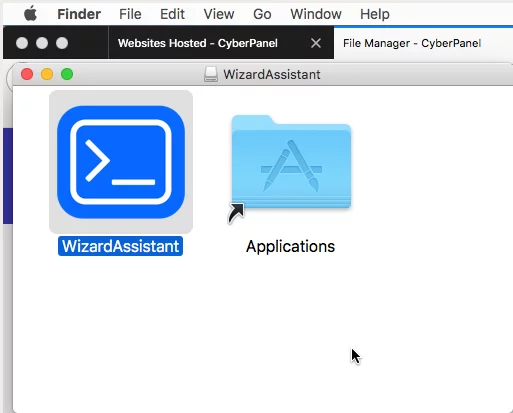Close the Websites Hosted - CyberPanel tab
Image resolution: width=513 pixels, height=413 pixels.
click(316, 43)
